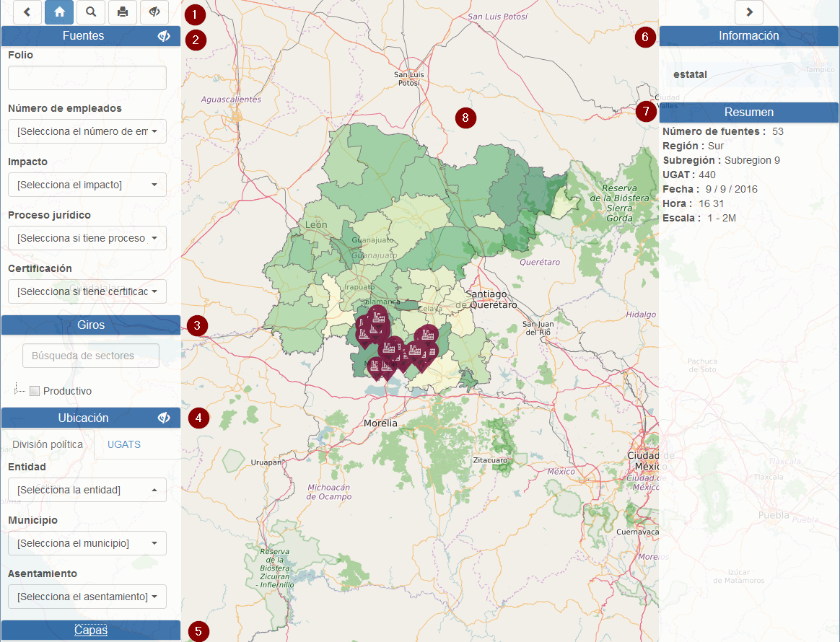Hide panels using the toolbar eye-slash button
840x642 pixels.
click(154, 12)
